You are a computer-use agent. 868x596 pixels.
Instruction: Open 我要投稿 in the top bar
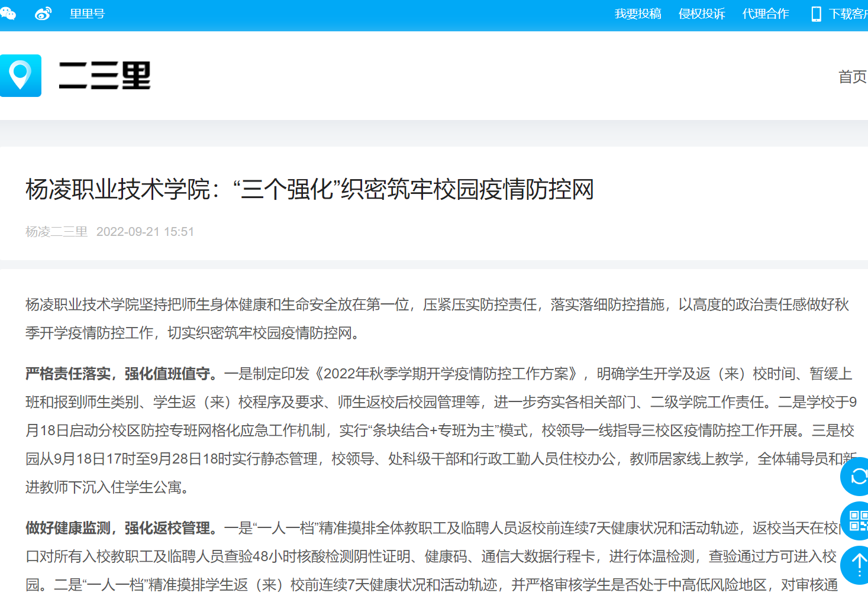point(637,14)
